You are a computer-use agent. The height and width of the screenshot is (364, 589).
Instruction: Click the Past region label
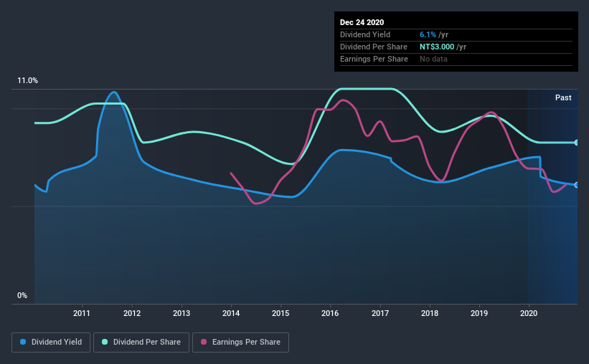coord(563,97)
